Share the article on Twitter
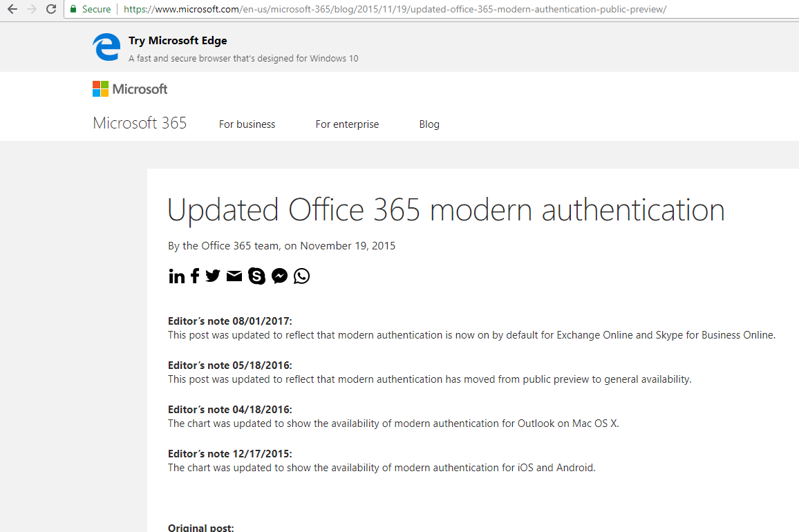799x532 pixels. pyautogui.click(x=213, y=276)
